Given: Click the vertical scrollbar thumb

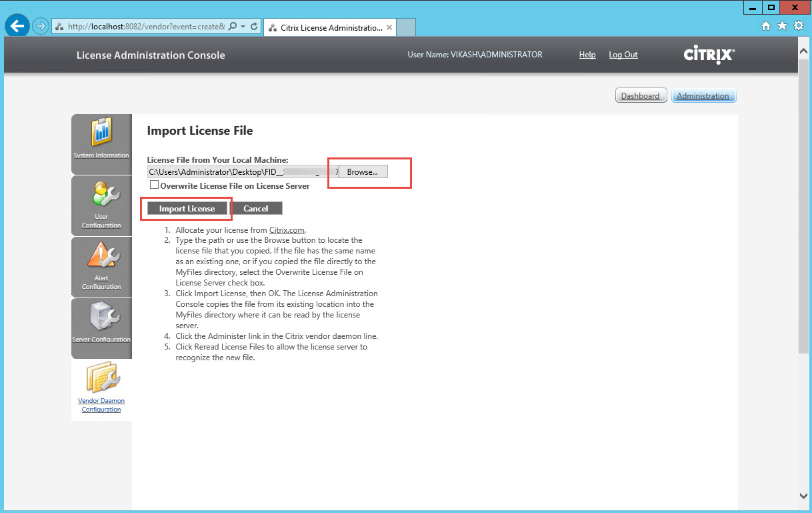Looking at the screenshot, I should click(804, 205).
